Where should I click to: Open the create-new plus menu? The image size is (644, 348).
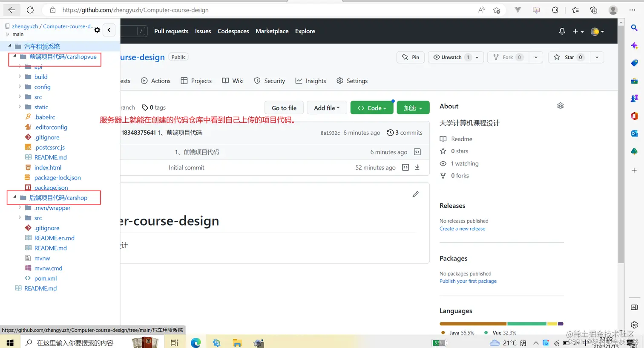coord(578,31)
